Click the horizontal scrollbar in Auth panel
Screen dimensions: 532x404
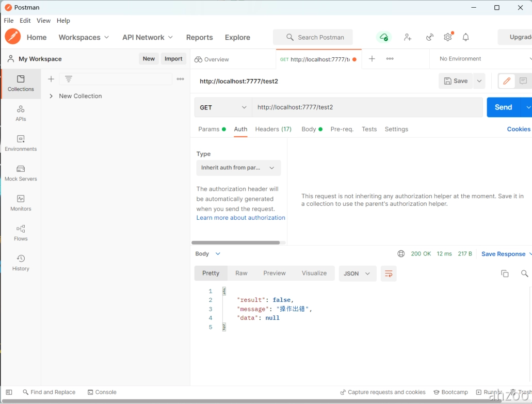tap(236, 243)
